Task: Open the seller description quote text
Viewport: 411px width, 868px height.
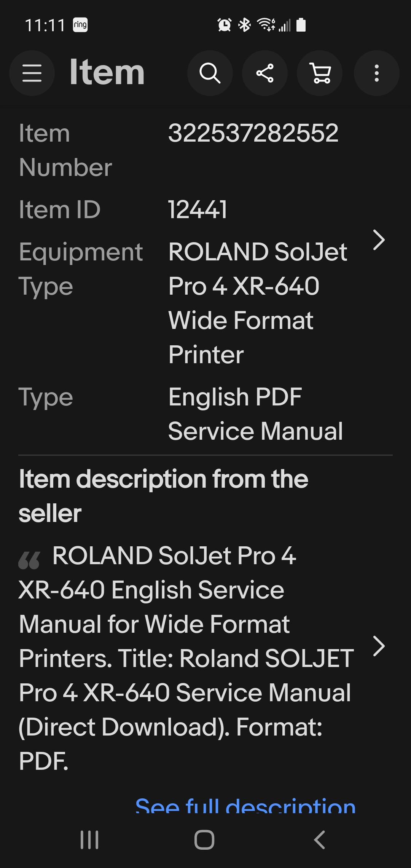Action: pyautogui.click(x=186, y=658)
